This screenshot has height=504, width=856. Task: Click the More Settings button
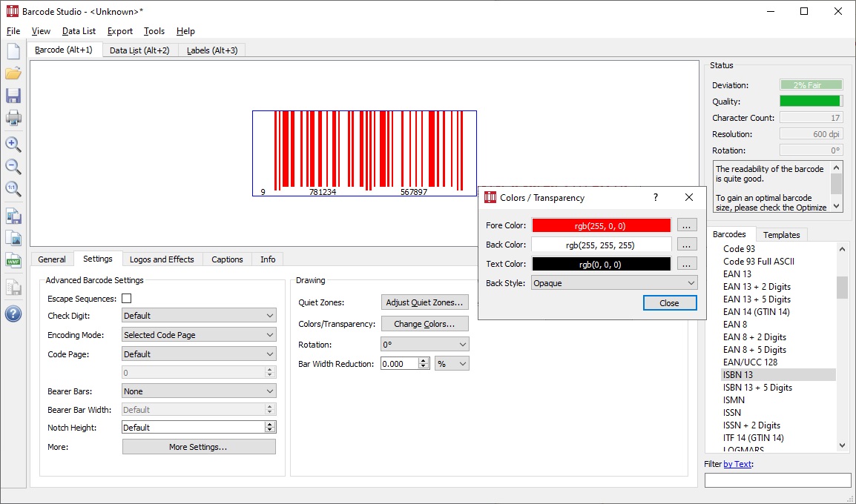199,447
